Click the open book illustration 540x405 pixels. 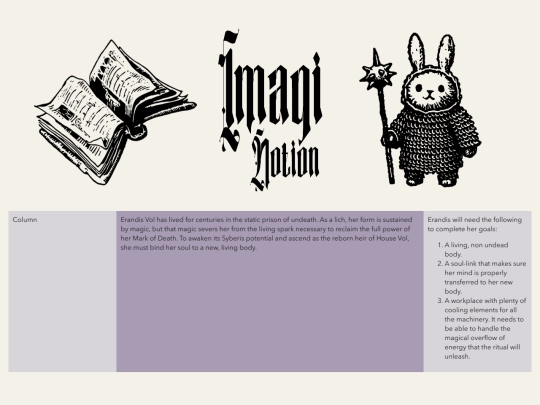pyautogui.click(x=115, y=112)
